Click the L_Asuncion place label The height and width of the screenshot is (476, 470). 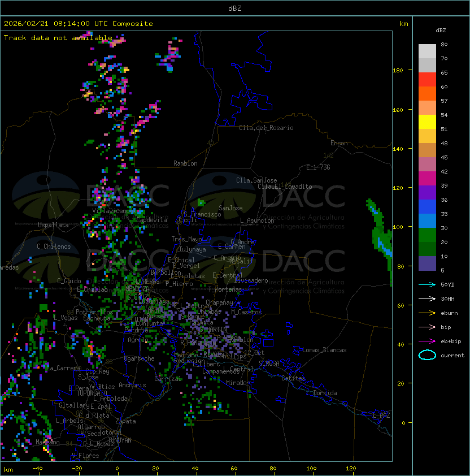click(x=257, y=220)
